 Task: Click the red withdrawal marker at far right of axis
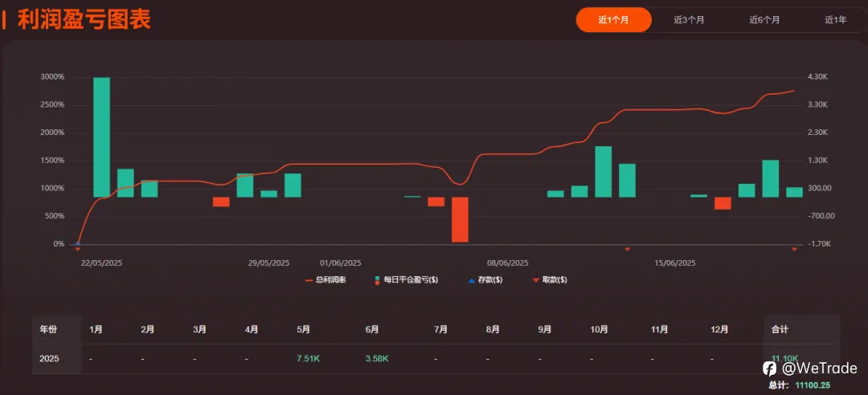[x=794, y=250]
